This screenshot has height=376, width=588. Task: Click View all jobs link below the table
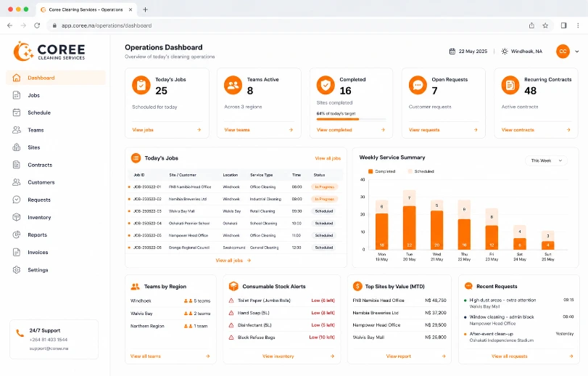tap(233, 260)
